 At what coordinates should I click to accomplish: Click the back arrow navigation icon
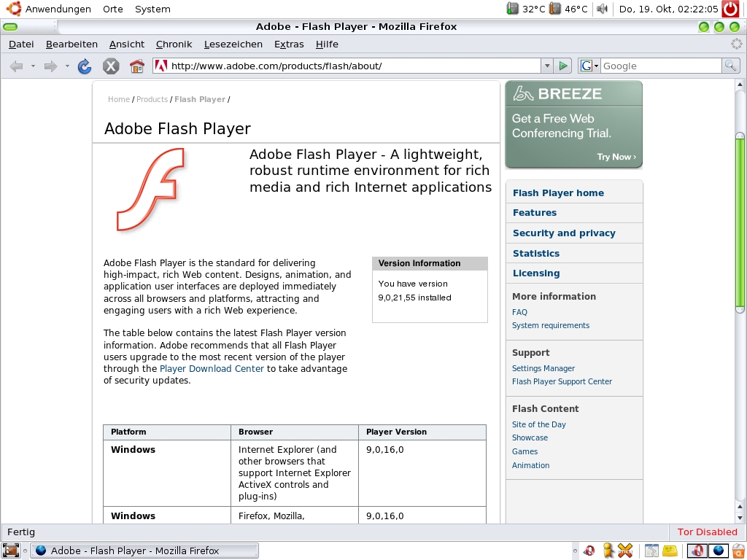click(x=16, y=66)
